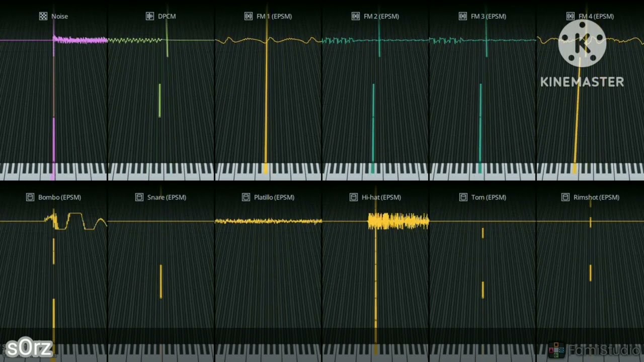Image resolution: width=644 pixels, height=362 pixels.
Task: Select the 'Hi-hat (EPSM)' label
Action: tap(381, 197)
